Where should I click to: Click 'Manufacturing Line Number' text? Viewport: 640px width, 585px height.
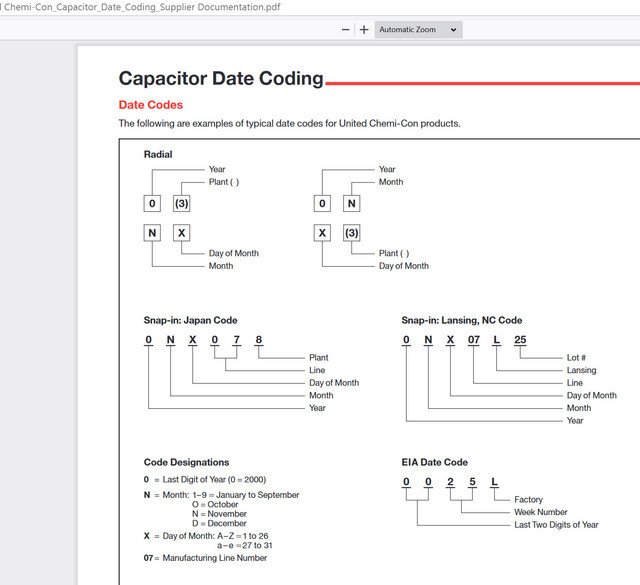tap(214, 558)
